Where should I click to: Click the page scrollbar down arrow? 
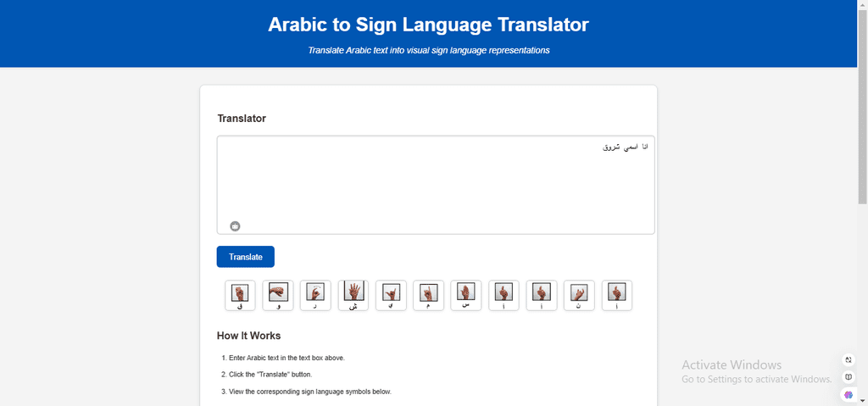(x=862, y=402)
